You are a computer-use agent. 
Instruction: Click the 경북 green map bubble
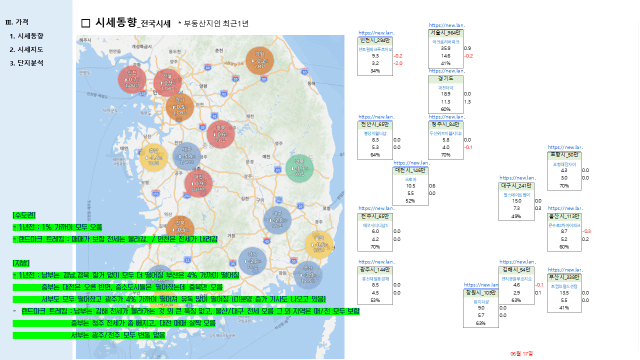pos(300,168)
